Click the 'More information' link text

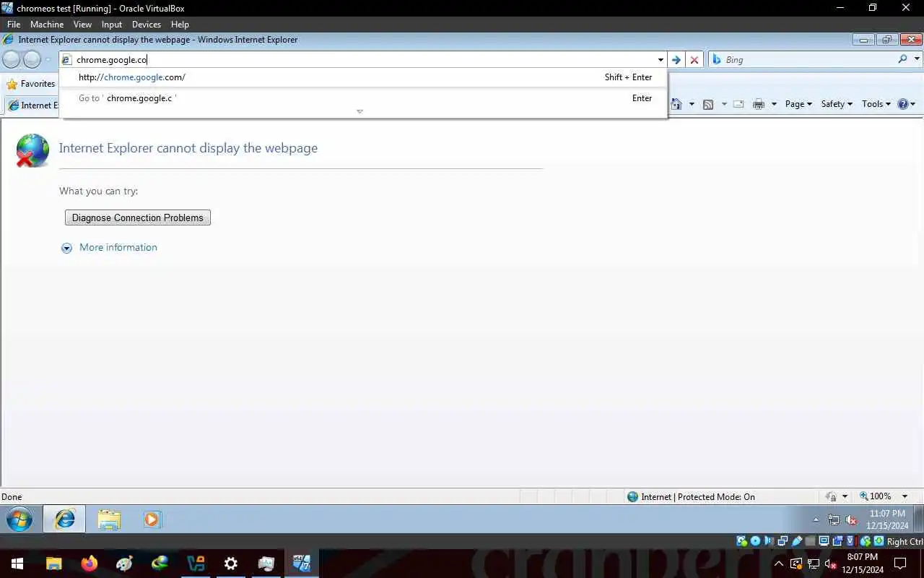point(118,247)
